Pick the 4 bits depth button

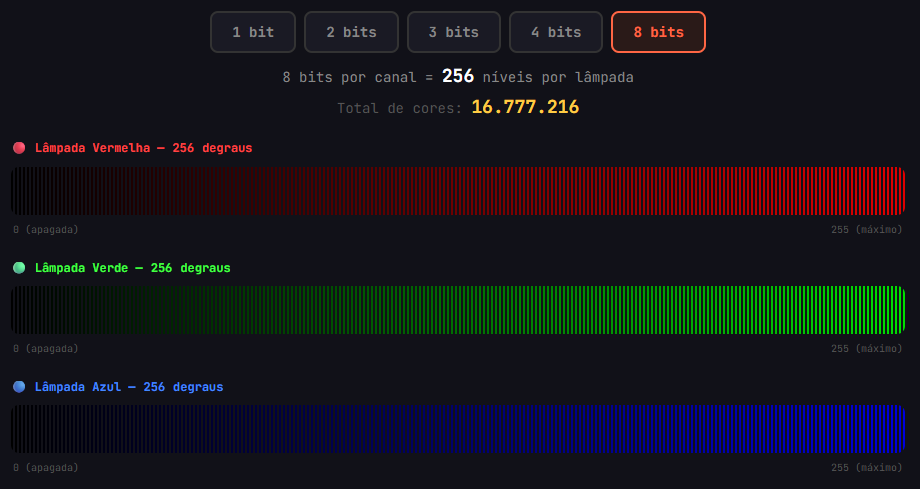point(556,32)
